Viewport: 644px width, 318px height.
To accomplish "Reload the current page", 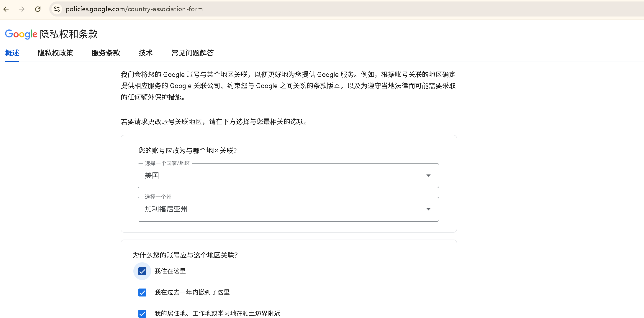I will (x=38, y=9).
